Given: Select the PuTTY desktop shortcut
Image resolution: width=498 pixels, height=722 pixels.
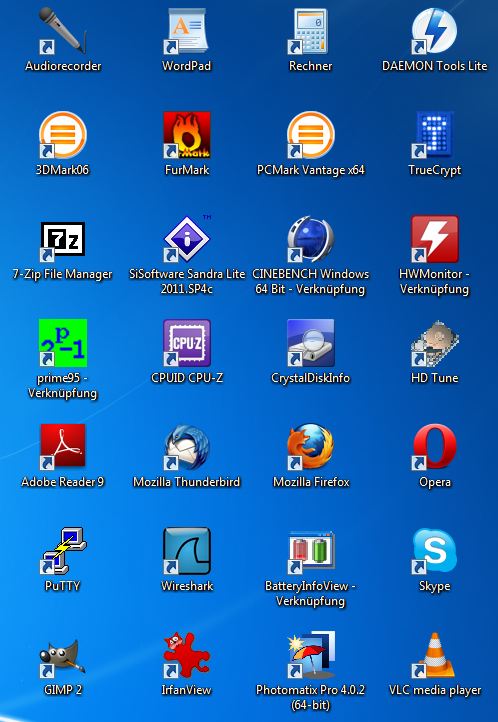Looking at the screenshot, I should coord(63,551).
